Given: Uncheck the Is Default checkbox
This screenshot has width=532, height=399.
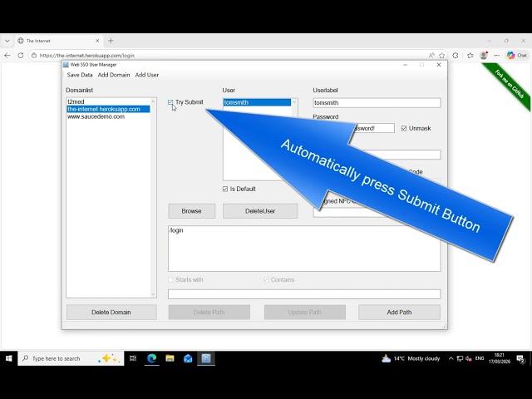Looking at the screenshot, I should click(225, 189).
